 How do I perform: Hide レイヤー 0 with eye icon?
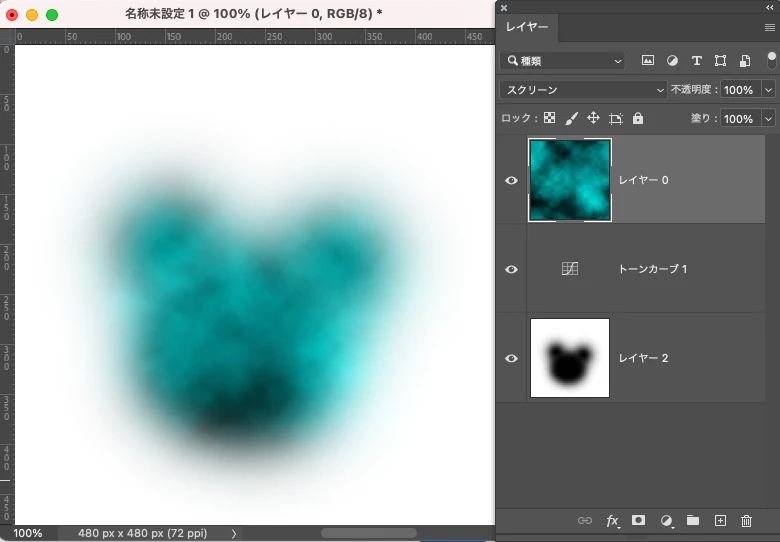511,180
